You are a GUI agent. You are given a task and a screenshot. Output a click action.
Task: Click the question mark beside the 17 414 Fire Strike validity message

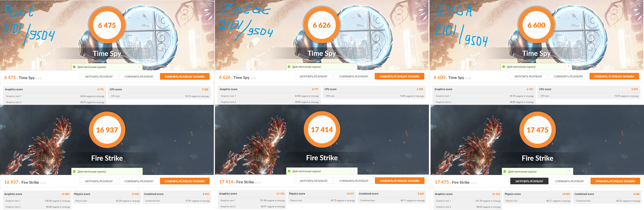[354, 171]
